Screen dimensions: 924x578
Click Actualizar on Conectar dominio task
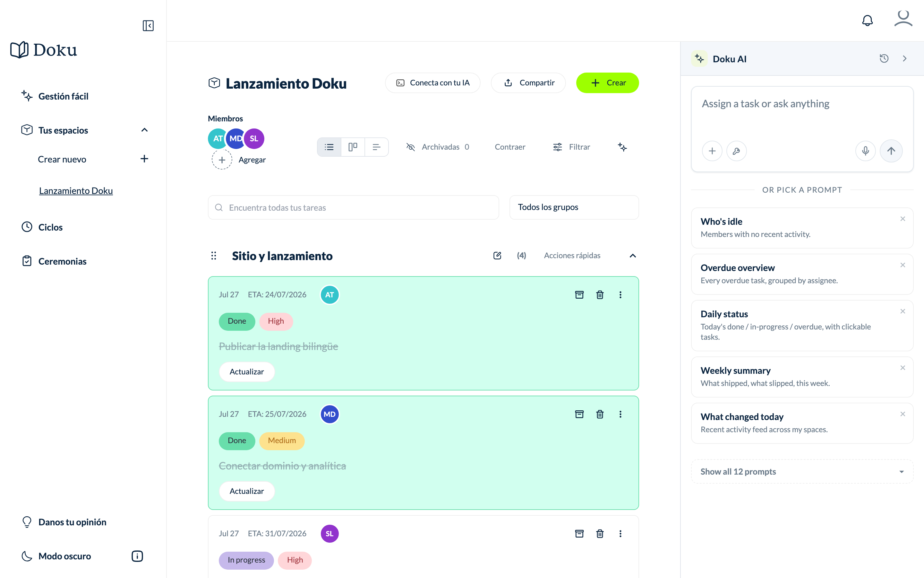(247, 491)
